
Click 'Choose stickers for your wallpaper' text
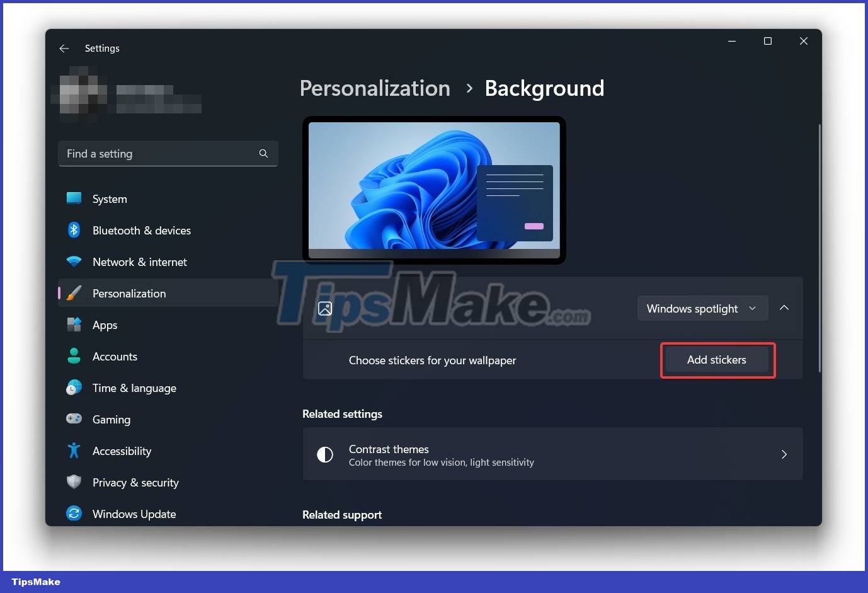pos(432,360)
